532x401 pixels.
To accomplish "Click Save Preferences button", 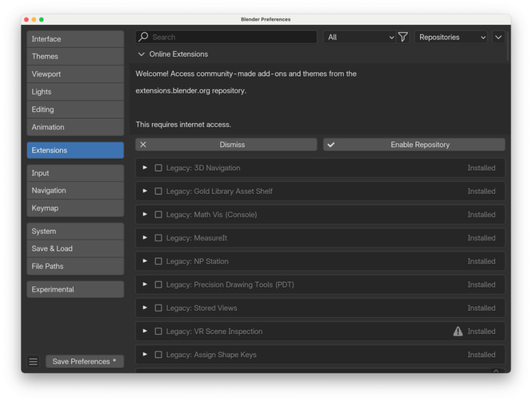I will [85, 361].
